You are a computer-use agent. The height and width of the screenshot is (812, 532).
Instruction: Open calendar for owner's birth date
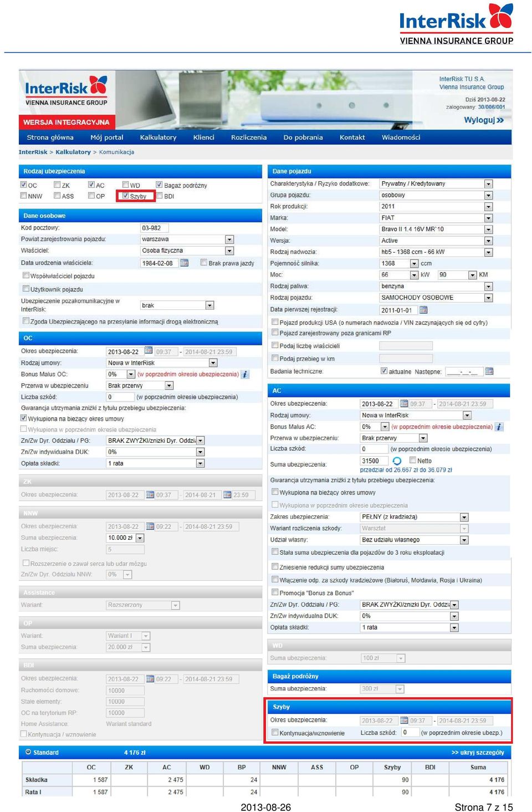[x=185, y=263]
